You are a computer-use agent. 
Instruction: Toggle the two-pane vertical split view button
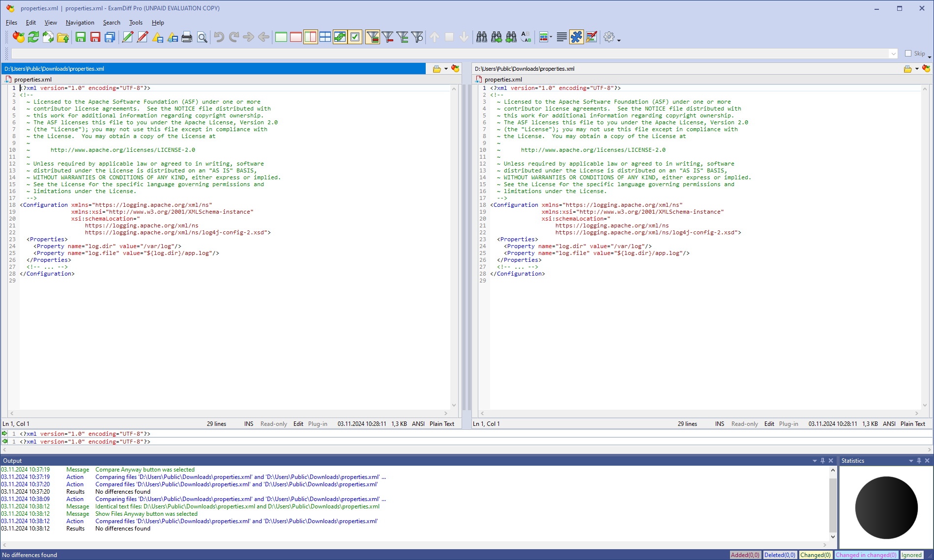(311, 37)
